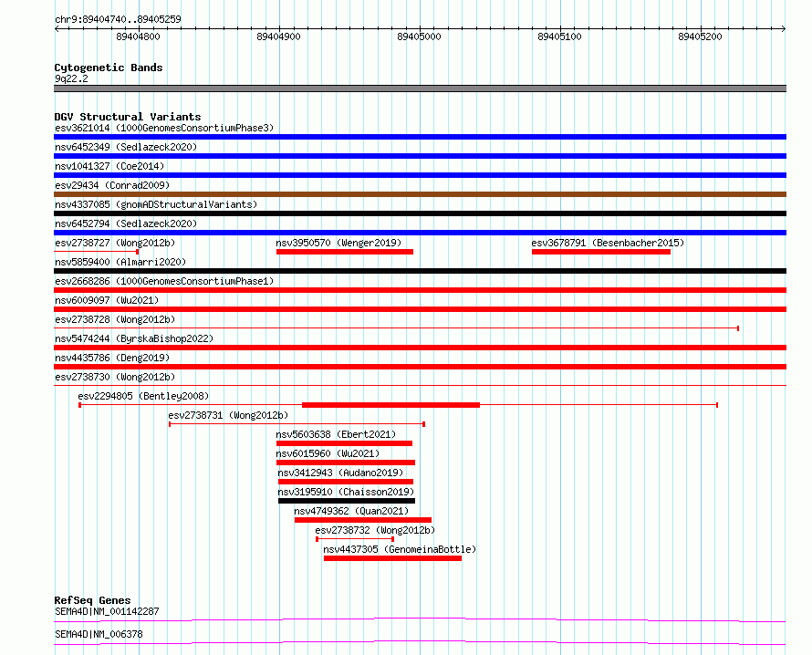
Task: Click the nsv4337085 gnomADStructuralVariants label
Action: pyautogui.click(x=156, y=204)
